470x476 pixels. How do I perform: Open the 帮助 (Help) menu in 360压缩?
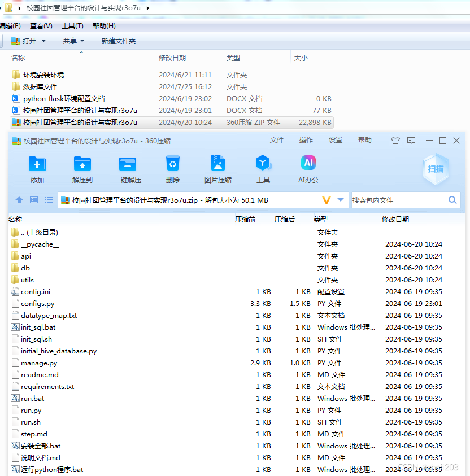364,140
